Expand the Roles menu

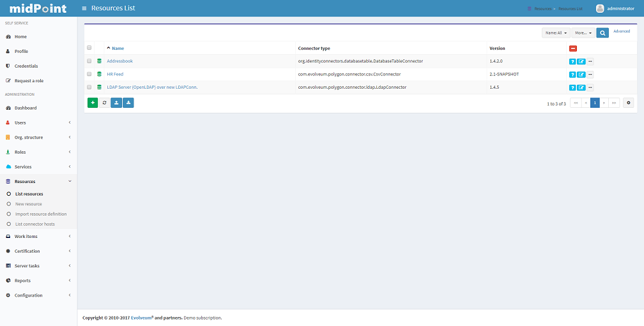(x=38, y=152)
